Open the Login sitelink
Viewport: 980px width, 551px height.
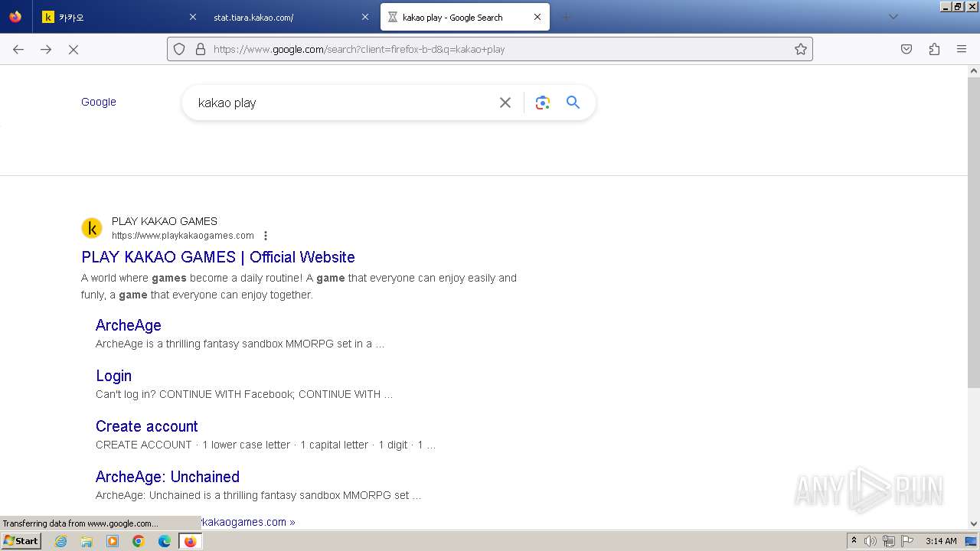click(x=113, y=376)
